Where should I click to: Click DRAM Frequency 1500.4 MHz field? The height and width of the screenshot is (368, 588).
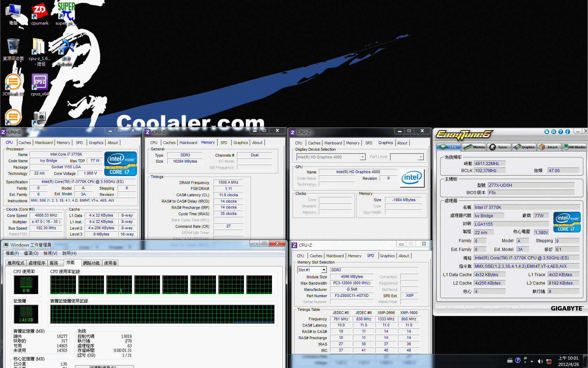pos(228,183)
